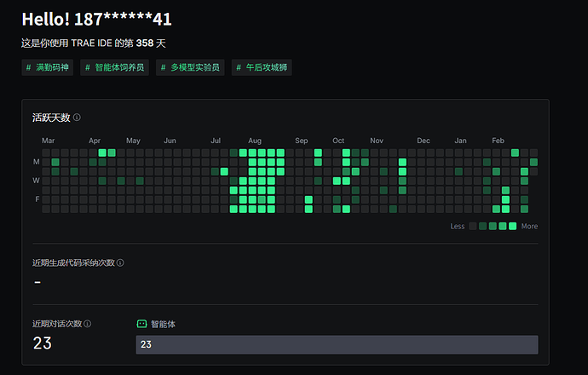Click the Apr month label
The width and height of the screenshot is (588, 375).
coord(95,141)
